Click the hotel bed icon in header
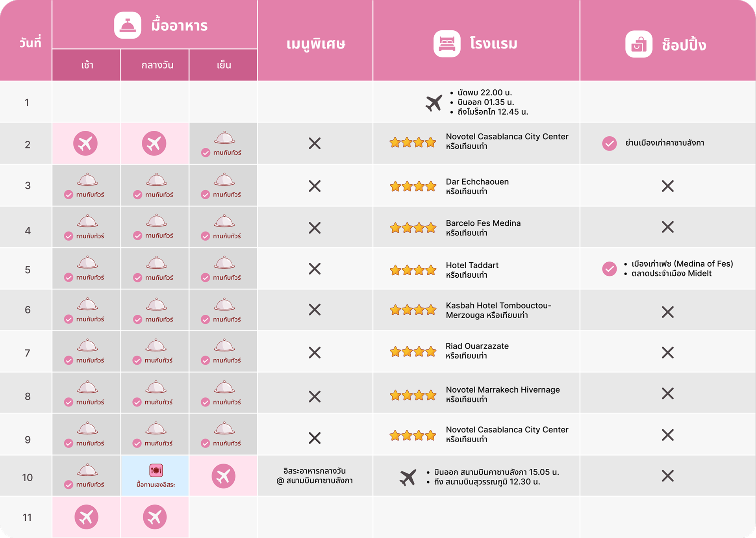 [447, 44]
